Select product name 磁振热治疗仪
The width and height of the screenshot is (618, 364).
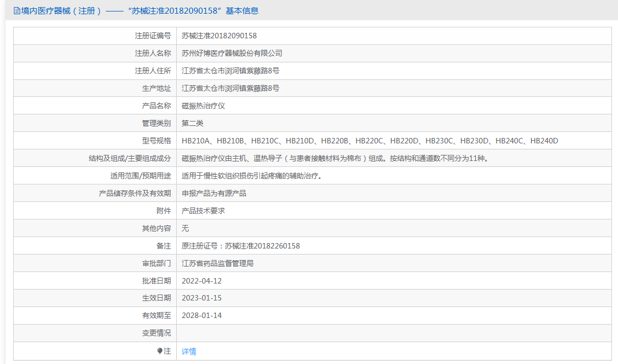[x=203, y=106]
